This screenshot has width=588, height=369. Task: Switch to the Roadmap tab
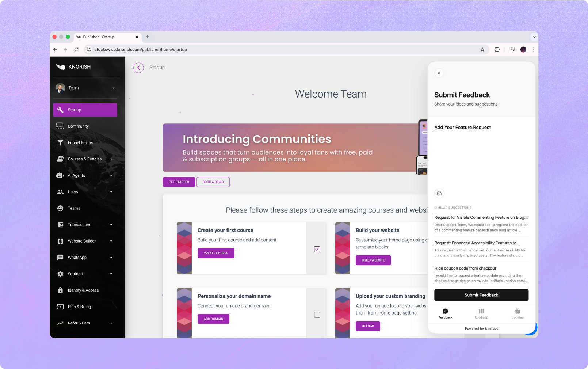[481, 313]
